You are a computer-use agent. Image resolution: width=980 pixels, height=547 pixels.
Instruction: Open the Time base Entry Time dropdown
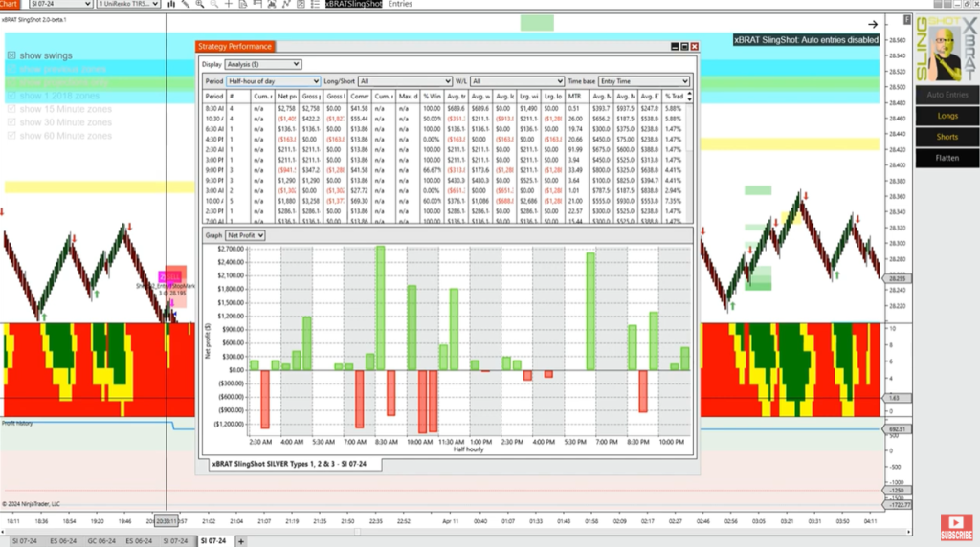tap(644, 81)
